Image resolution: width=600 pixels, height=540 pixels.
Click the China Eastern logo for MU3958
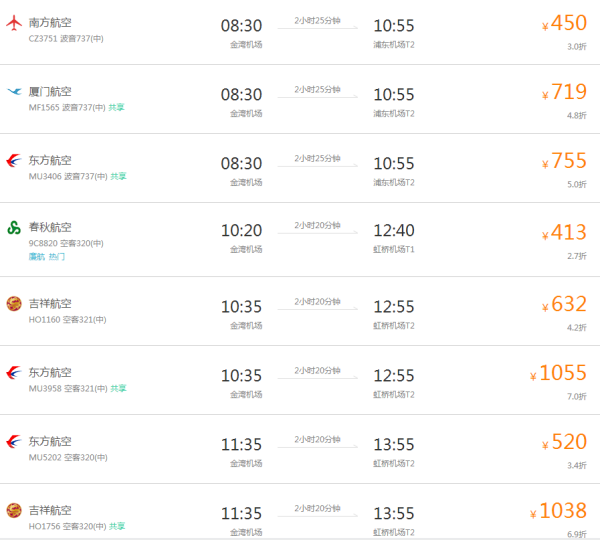click(14, 372)
